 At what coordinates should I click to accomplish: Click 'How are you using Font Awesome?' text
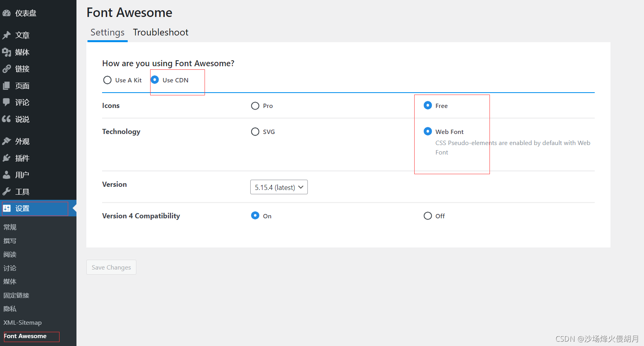pyautogui.click(x=168, y=63)
